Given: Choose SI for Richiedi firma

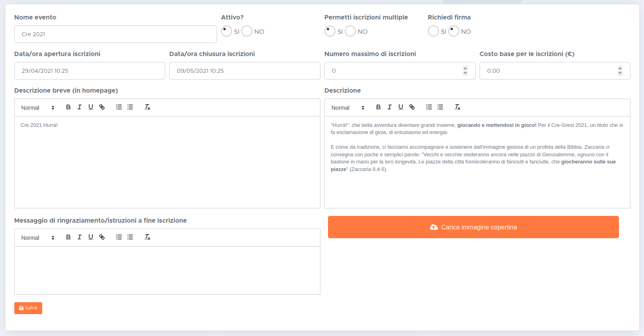Looking at the screenshot, I should tap(433, 31).
